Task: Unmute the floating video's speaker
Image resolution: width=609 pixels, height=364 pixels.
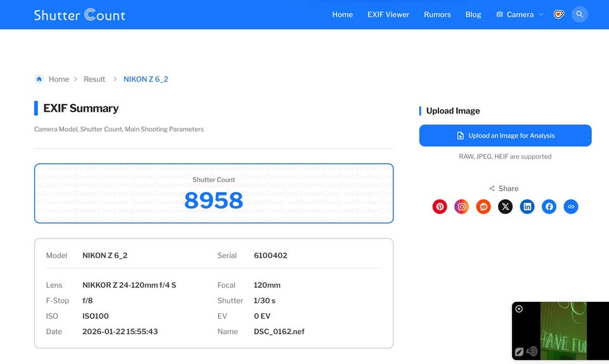Action: [532, 351]
